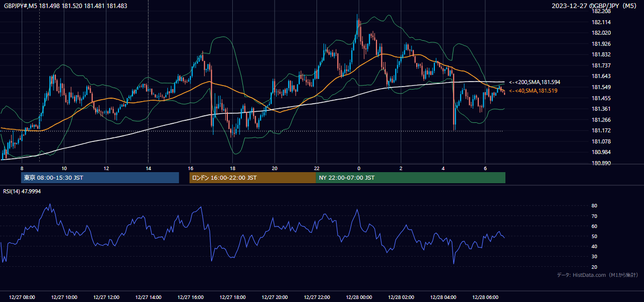This screenshot has width=644, height=302.
Task: Click price axis value 180.984
Action: coord(601,152)
